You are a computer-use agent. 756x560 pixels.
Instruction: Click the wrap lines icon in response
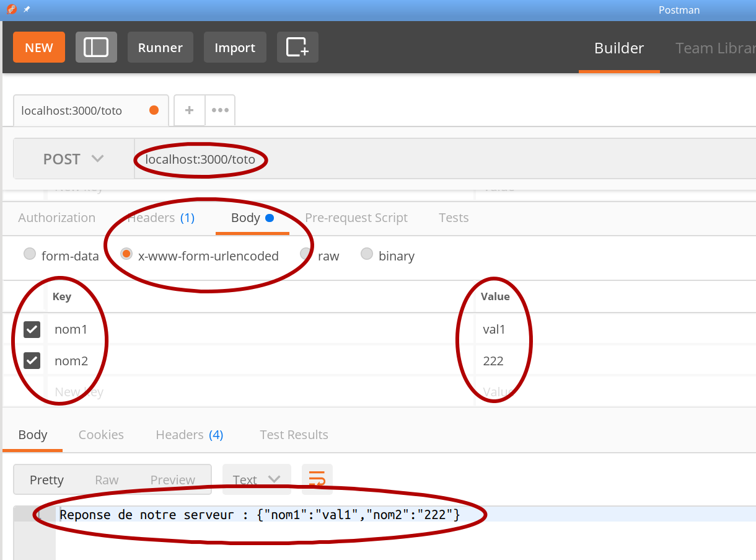[317, 479]
